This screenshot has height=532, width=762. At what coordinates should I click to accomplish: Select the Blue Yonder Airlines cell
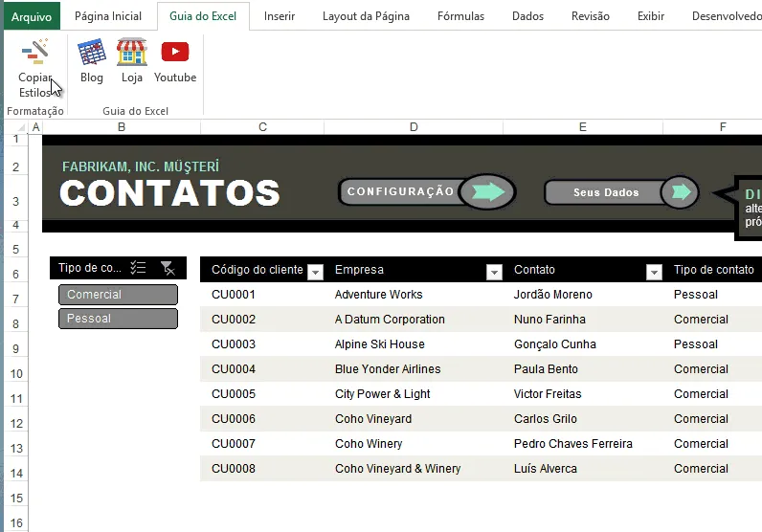point(414,368)
